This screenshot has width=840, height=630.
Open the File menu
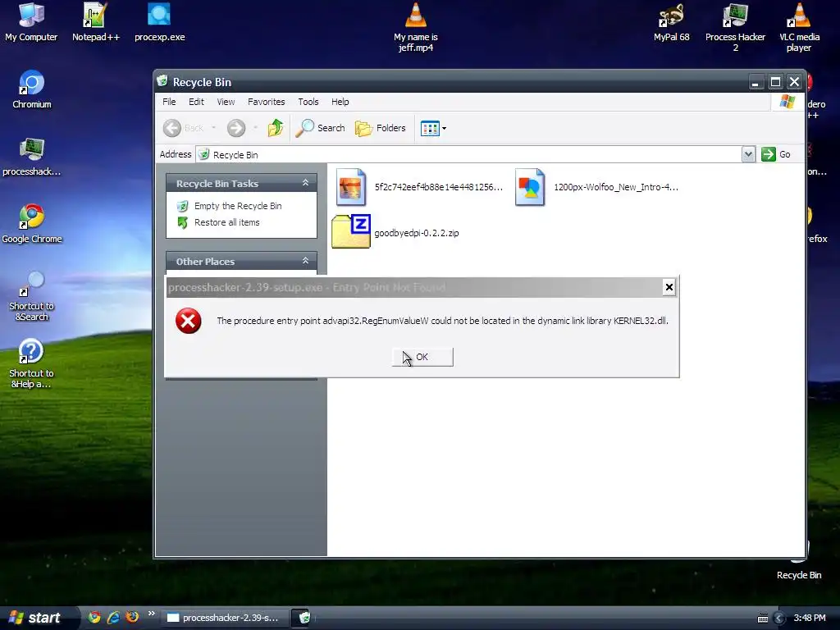tap(169, 102)
